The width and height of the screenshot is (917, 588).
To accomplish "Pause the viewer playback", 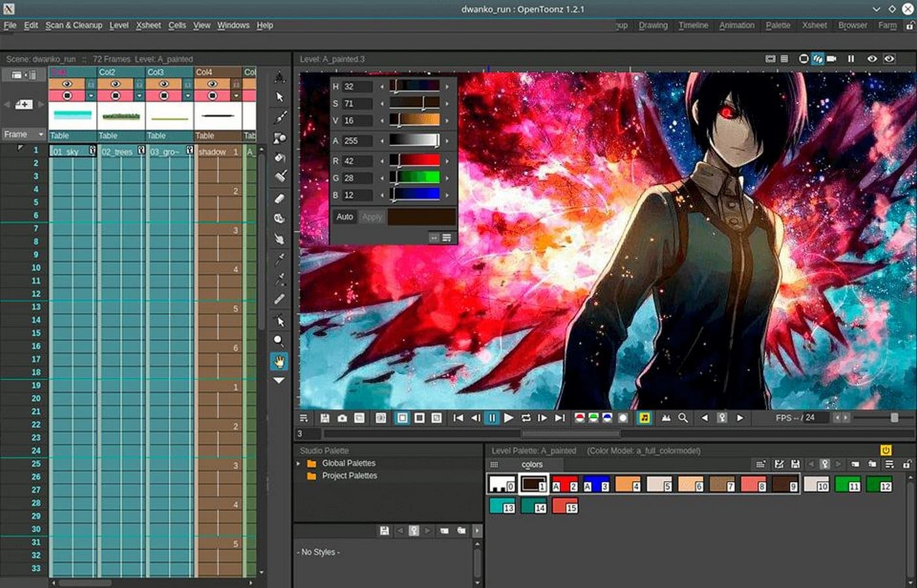I will coord(492,417).
